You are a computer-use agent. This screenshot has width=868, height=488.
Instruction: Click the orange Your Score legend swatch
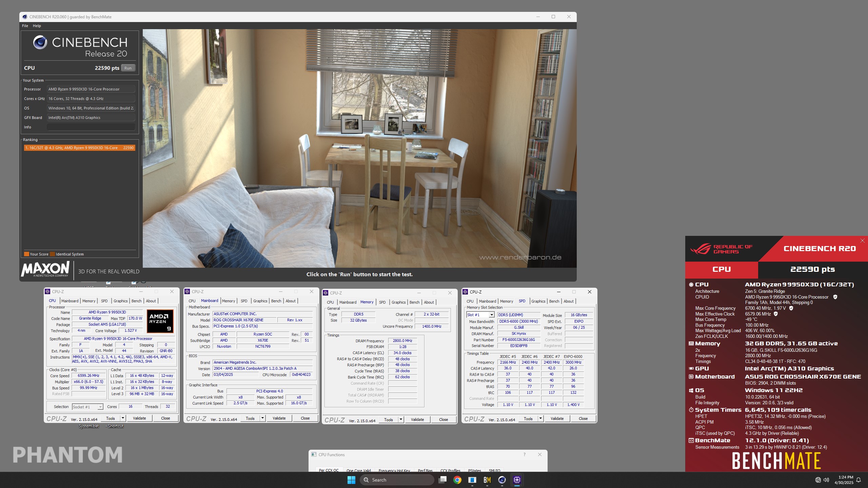(26, 254)
